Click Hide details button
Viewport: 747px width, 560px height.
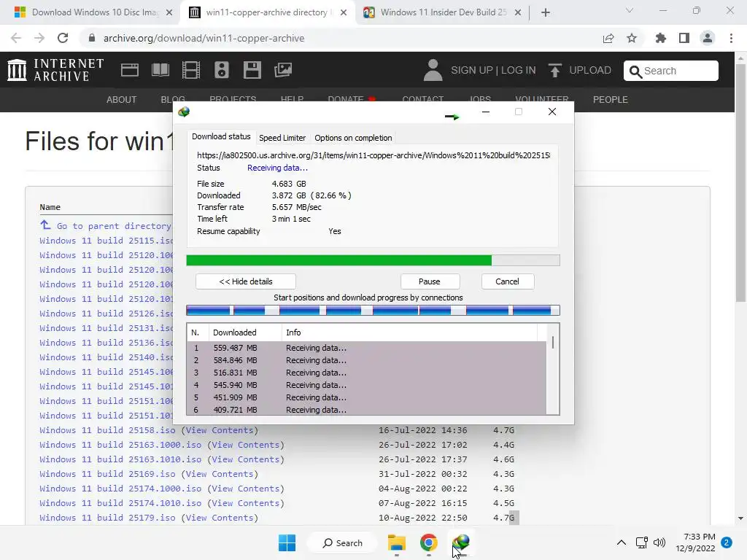click(246, 281)
